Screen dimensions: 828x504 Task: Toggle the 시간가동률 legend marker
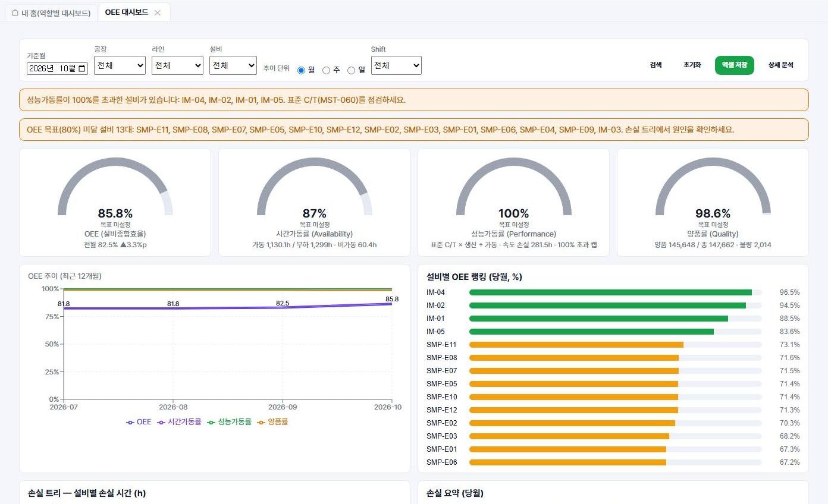click(x=161, y=422)
